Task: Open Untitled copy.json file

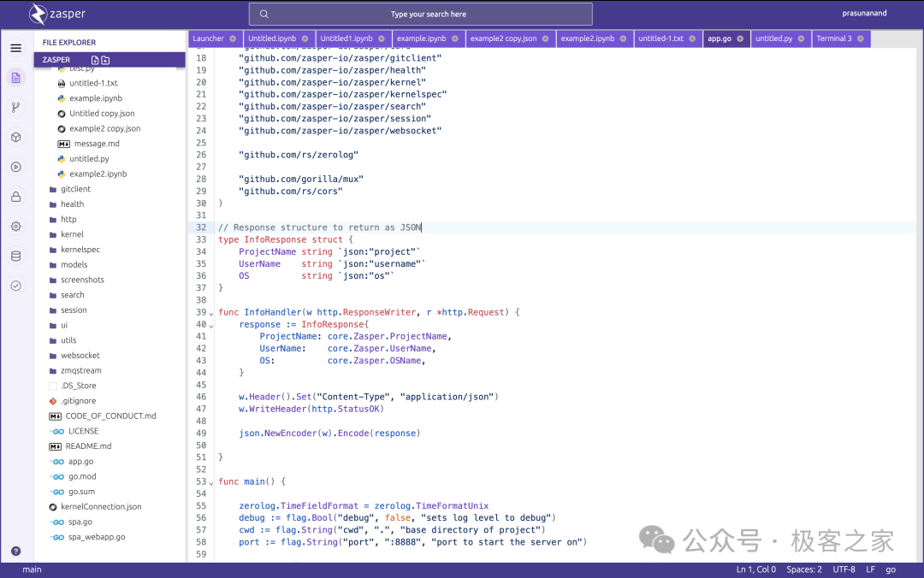Action: 96,113
